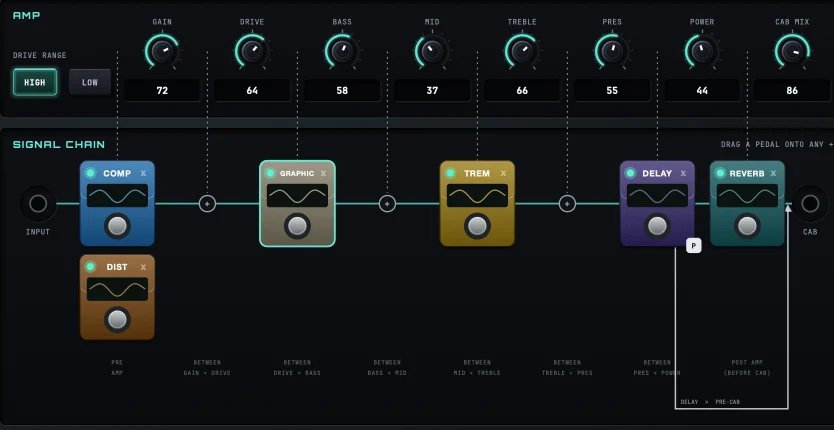
Task: Click the CAB MIX value field showing 86
Action: tap(792, 90)
